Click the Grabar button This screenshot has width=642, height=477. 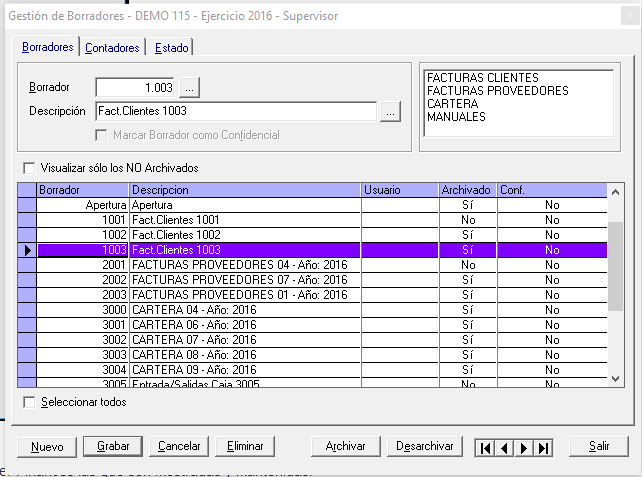[x=113, y=446]
